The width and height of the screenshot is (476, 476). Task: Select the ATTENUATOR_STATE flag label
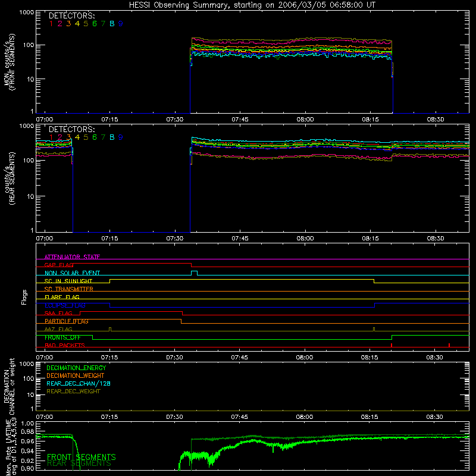point(72,257)
